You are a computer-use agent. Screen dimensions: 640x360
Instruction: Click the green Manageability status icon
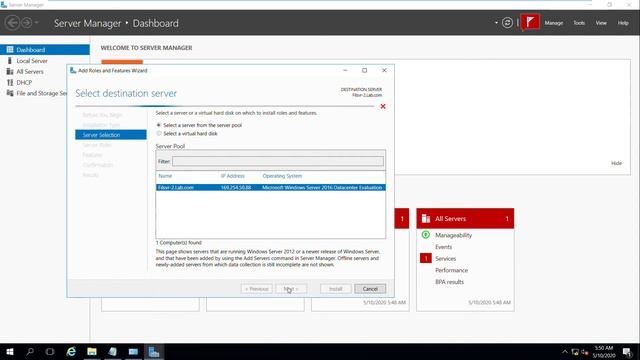(425, 235)
